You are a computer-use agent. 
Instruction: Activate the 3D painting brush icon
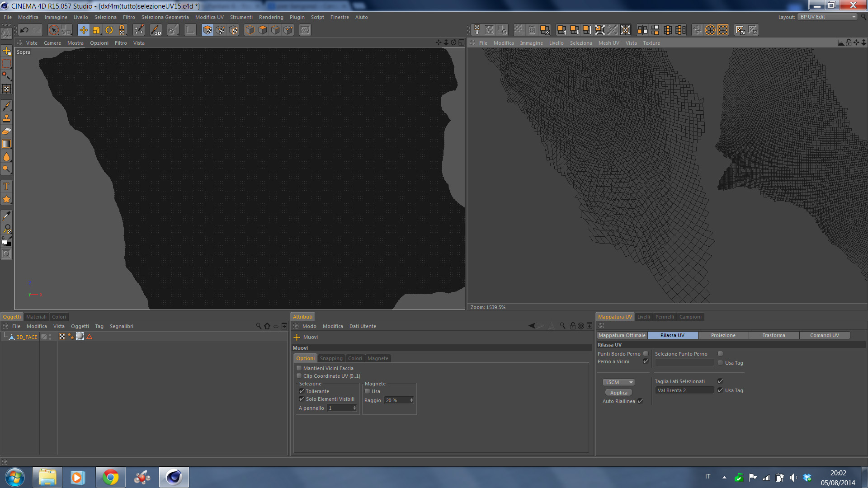pos(156,30)
